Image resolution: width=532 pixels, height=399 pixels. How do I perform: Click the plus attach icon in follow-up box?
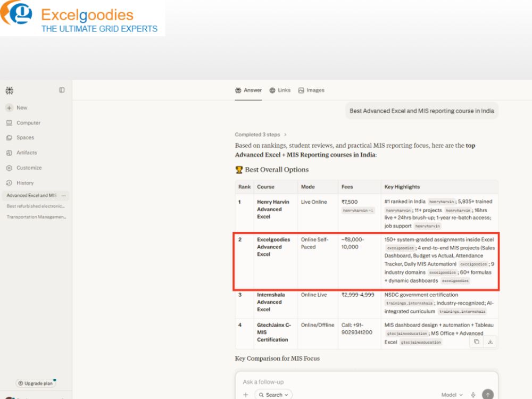246,395
